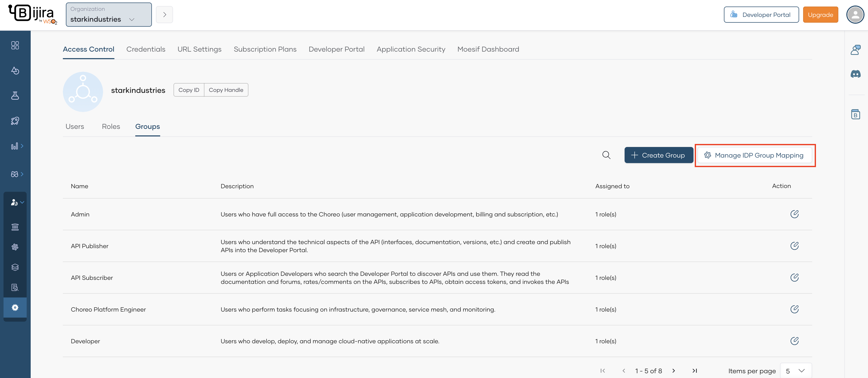The image size is (868, 378).
Task: Click the rocket icon in left sidebar
Action: [15, 121]
